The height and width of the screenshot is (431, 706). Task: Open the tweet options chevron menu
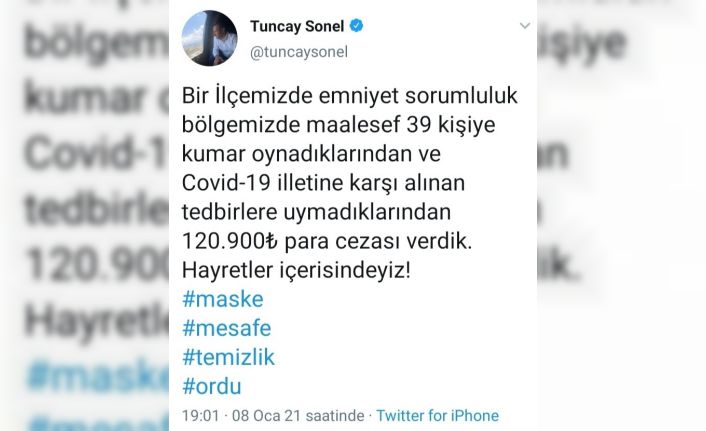[525, 26]
